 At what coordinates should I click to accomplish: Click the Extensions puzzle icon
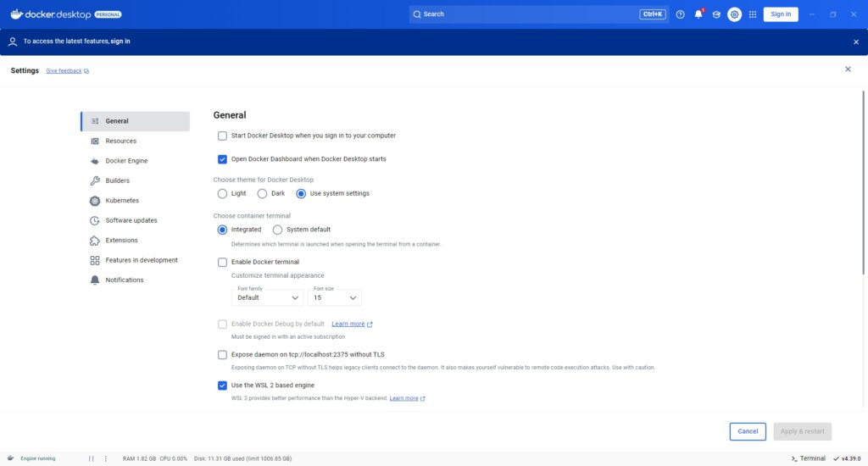coord(95,241)
